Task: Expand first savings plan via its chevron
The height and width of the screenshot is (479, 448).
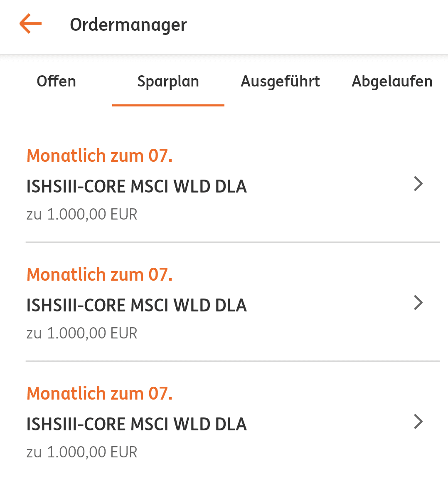Action: (418, 183)
